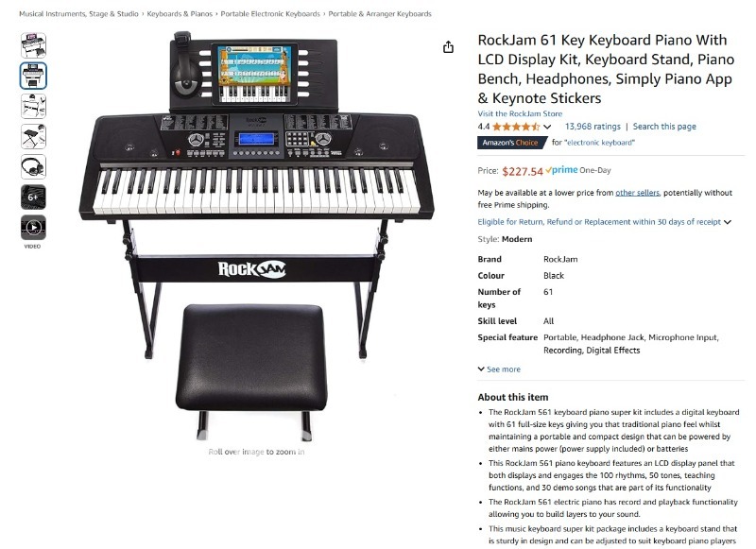Click the share icon beside the product image
The height and width of the screenshot is (549, 756).
coord(448,46)
